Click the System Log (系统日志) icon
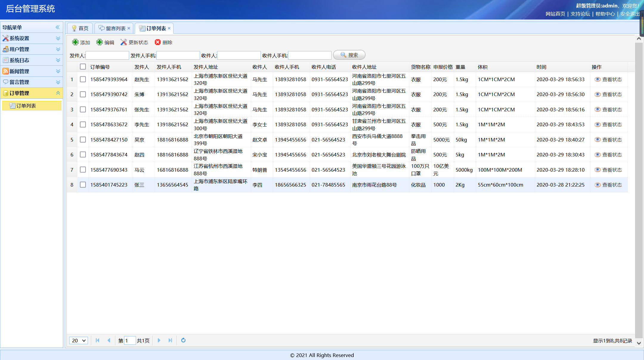Screen dimensions: 644x360 coord(5,60)
